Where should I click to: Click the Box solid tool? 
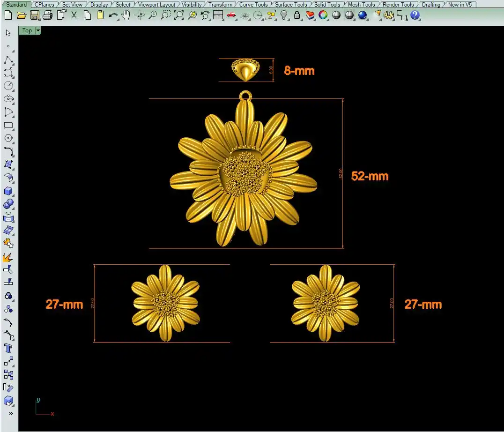point(8,191)
